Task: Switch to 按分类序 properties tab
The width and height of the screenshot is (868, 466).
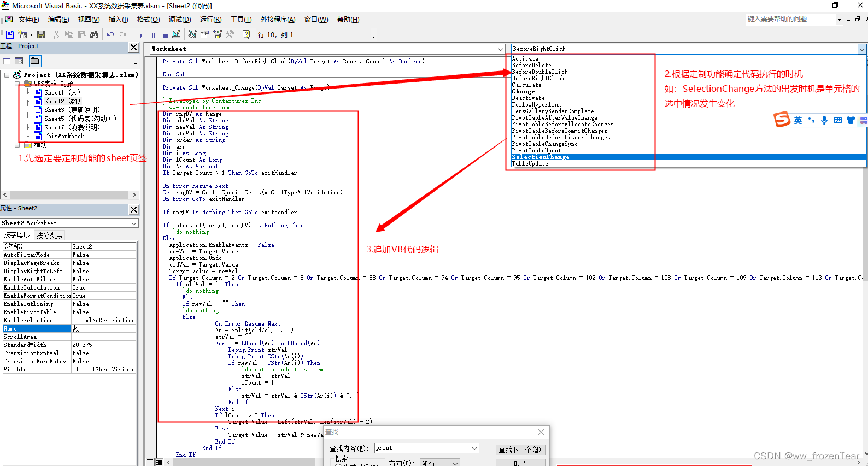Action: click(49, 235)
